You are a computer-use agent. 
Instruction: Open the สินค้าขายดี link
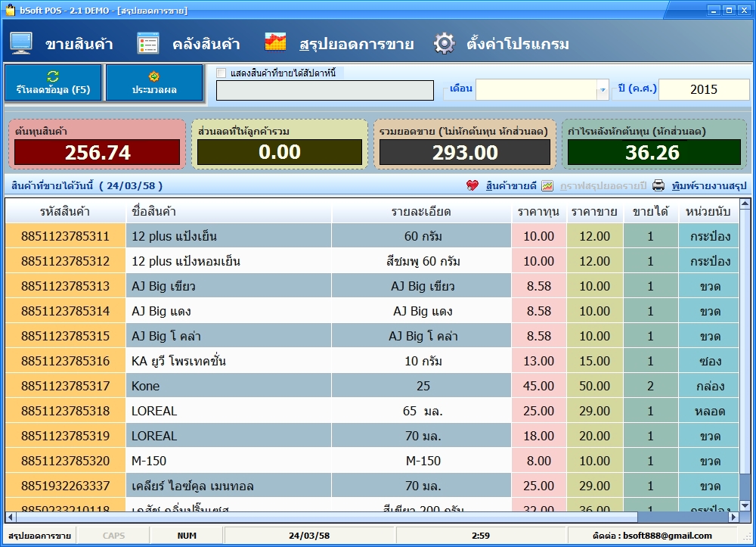click(x=511, y=185)
